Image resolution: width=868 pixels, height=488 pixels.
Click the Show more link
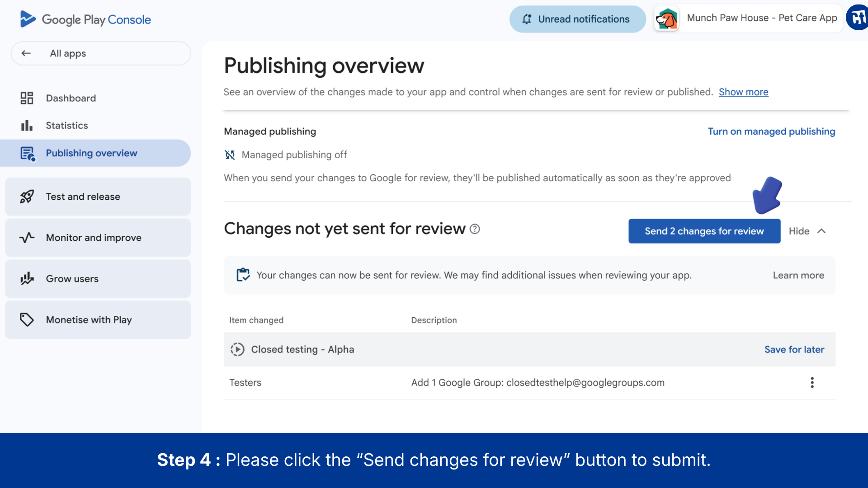tap(743, 92)
